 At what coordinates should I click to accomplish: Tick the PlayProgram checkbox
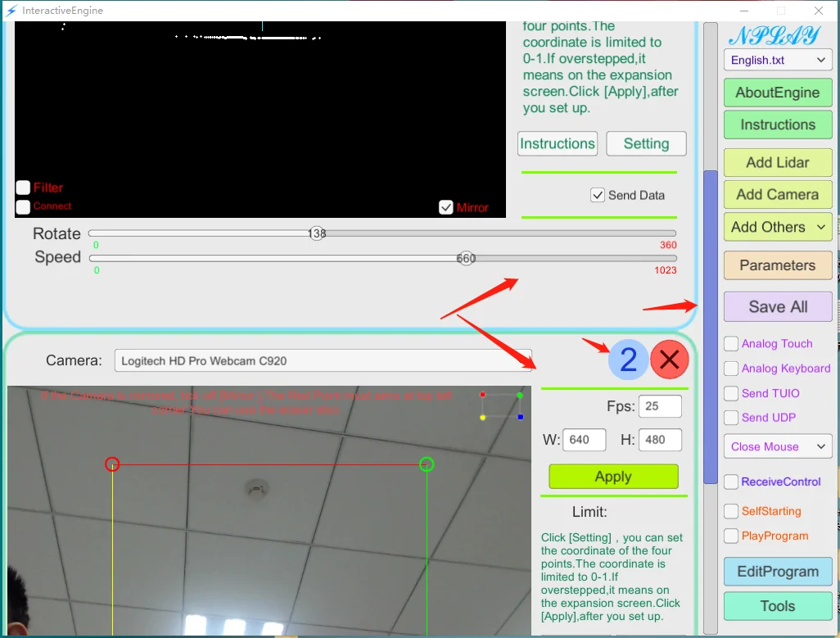tap(731, 536)
